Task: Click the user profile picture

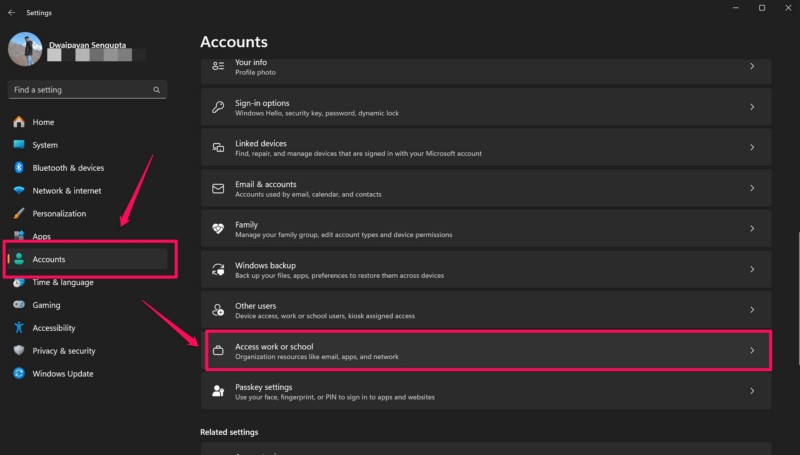Action: (x=24, y=50)
